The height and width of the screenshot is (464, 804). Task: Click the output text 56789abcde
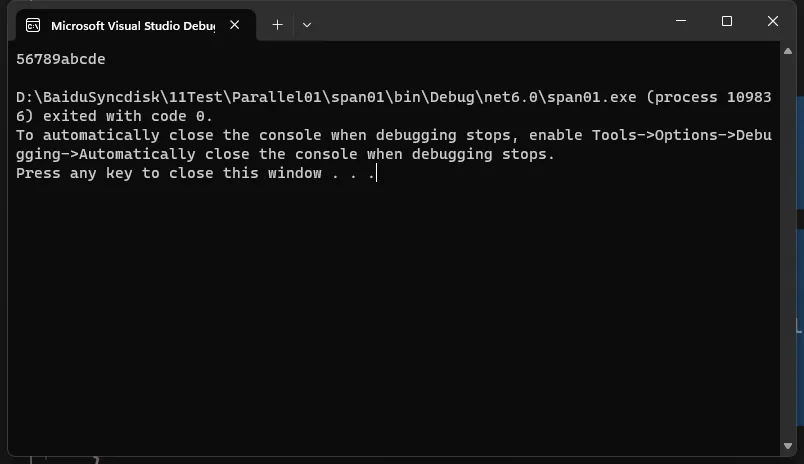point(61,59)
